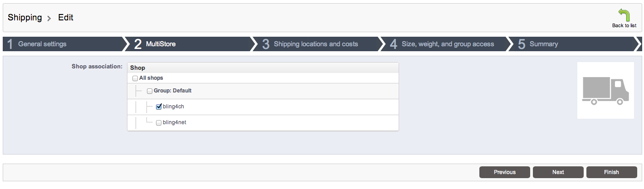The height and width of the screenshot is (189, 644).
Task: Enable the bling4net shop checkbox
Action: pos(159,123)
